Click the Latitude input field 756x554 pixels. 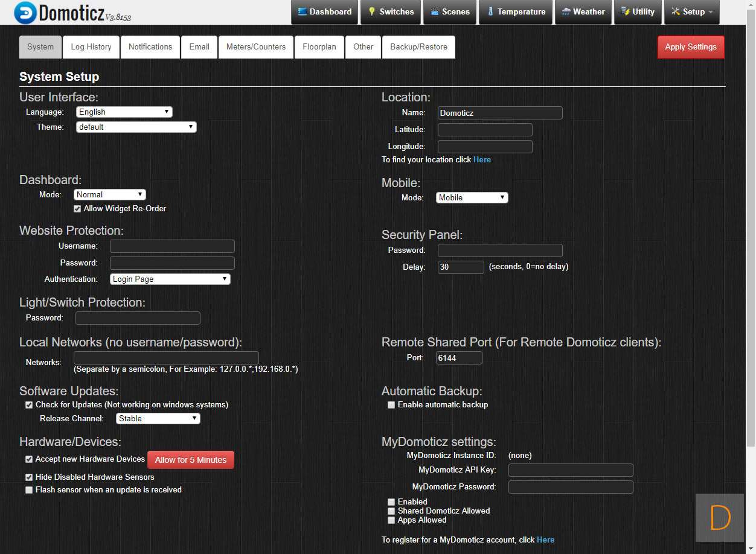(x=485, y=130)
